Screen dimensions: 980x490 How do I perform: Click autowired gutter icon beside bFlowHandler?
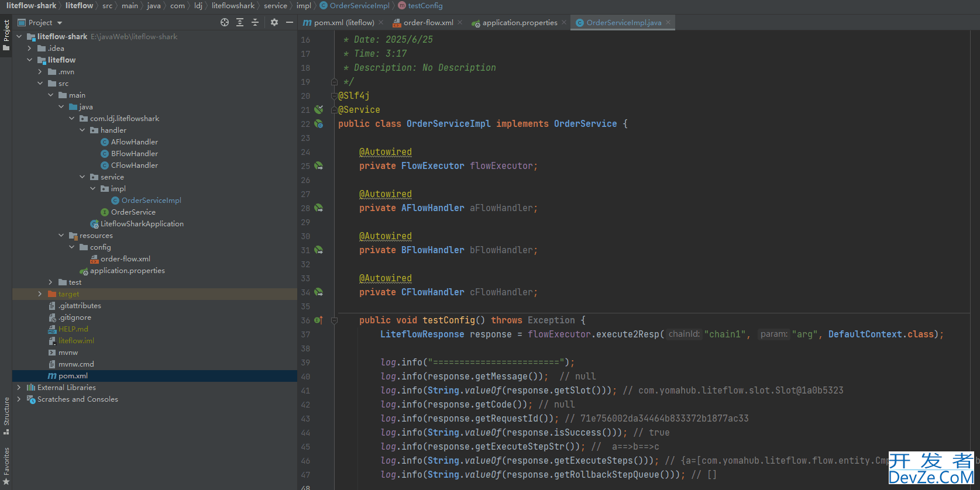(319, 250)
